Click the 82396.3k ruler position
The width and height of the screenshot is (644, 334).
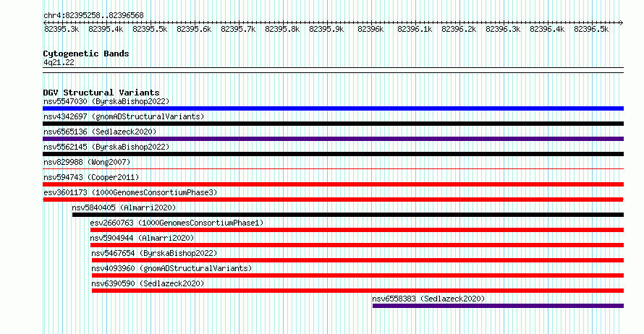[x=503, y=29]
